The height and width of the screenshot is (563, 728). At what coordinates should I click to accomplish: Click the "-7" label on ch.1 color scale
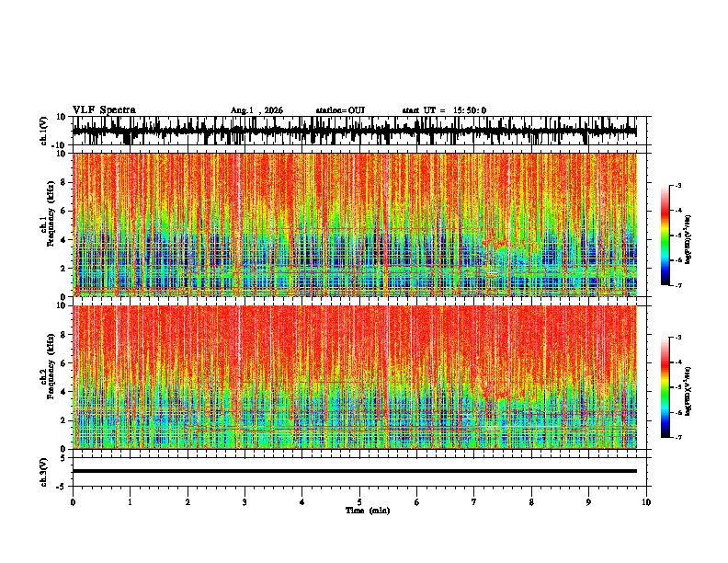point(677,285)
